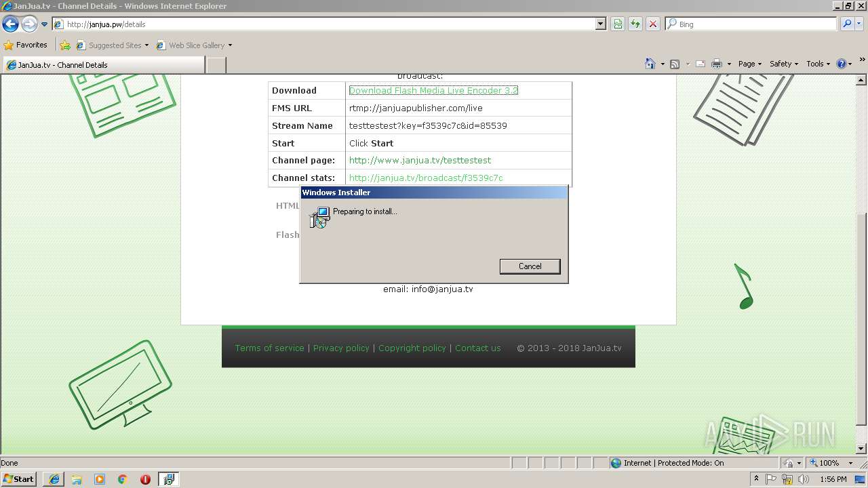Click the security lock status icon
The width and height of the screenshot is (868, 488).
pos(789,463)
